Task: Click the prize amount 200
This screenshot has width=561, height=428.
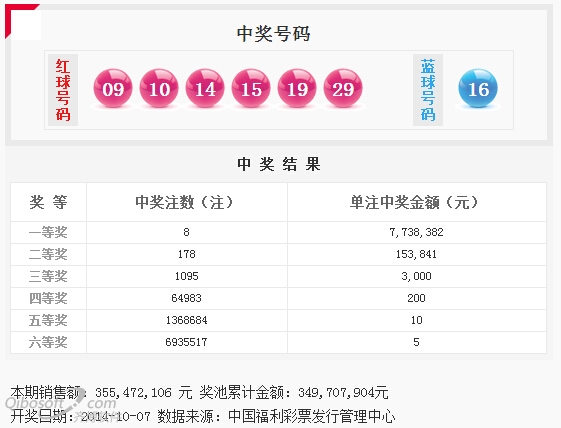Action: [x=416, y=298]
